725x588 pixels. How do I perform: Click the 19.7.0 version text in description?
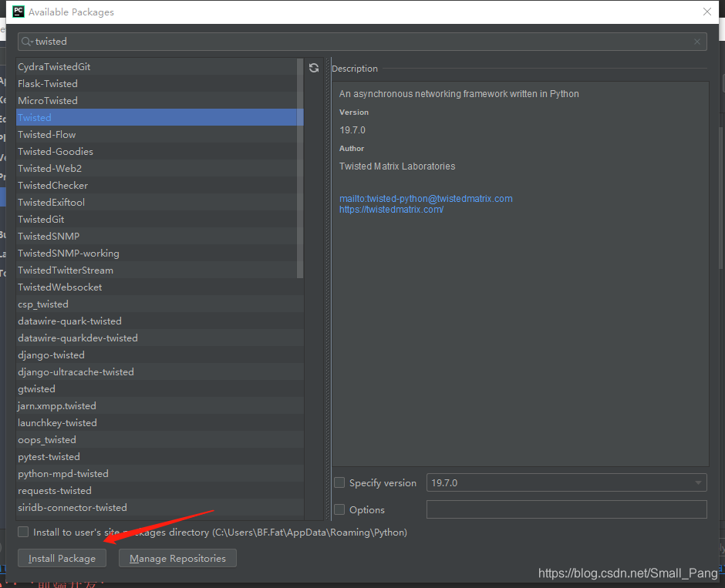352,130
